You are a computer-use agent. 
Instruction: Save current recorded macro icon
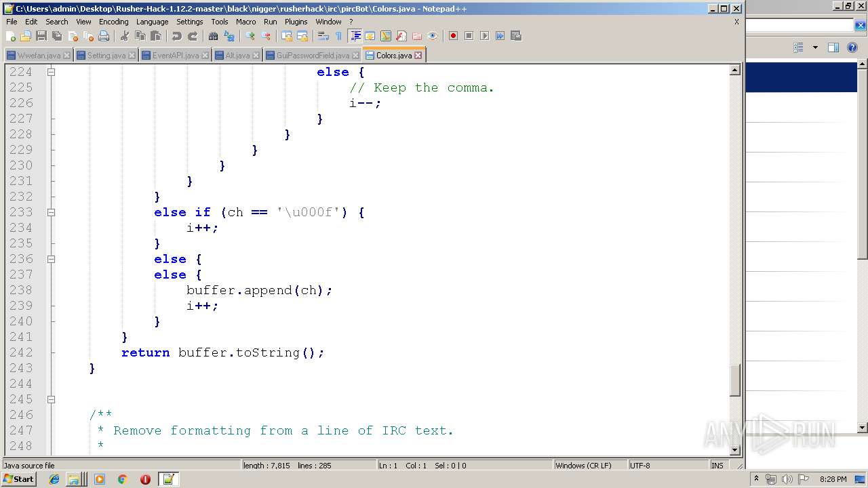[x=516, y=36]
